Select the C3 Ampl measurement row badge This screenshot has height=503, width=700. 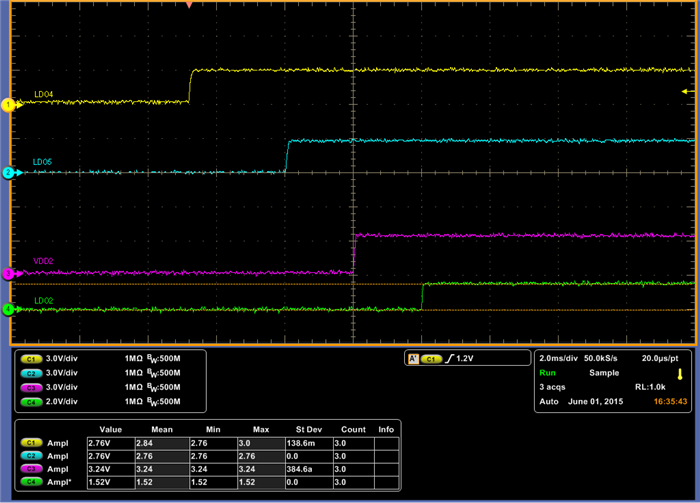(x=33, y=467)
